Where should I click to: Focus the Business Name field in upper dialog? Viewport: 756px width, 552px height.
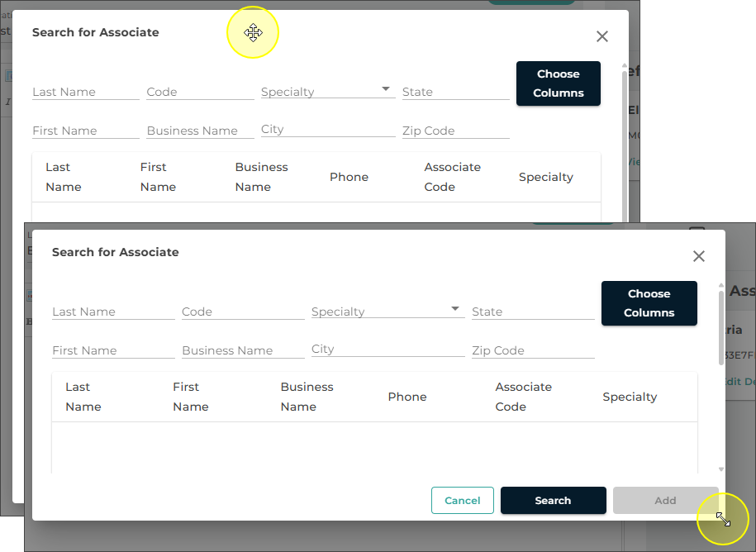[200, 131]
